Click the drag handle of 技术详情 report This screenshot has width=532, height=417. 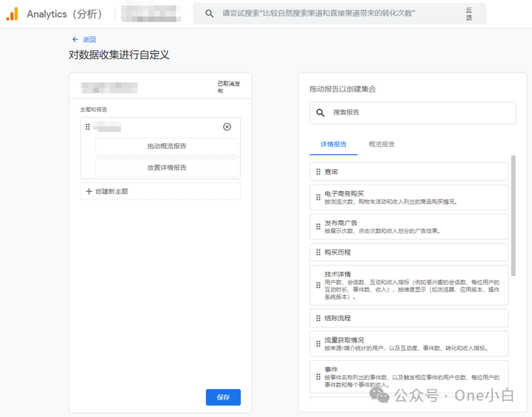318,285
